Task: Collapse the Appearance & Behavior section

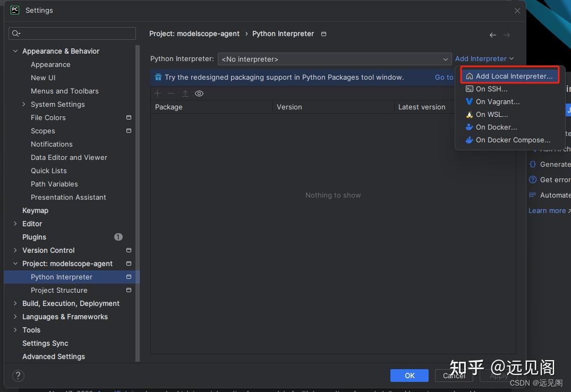Action: (15, 51)
